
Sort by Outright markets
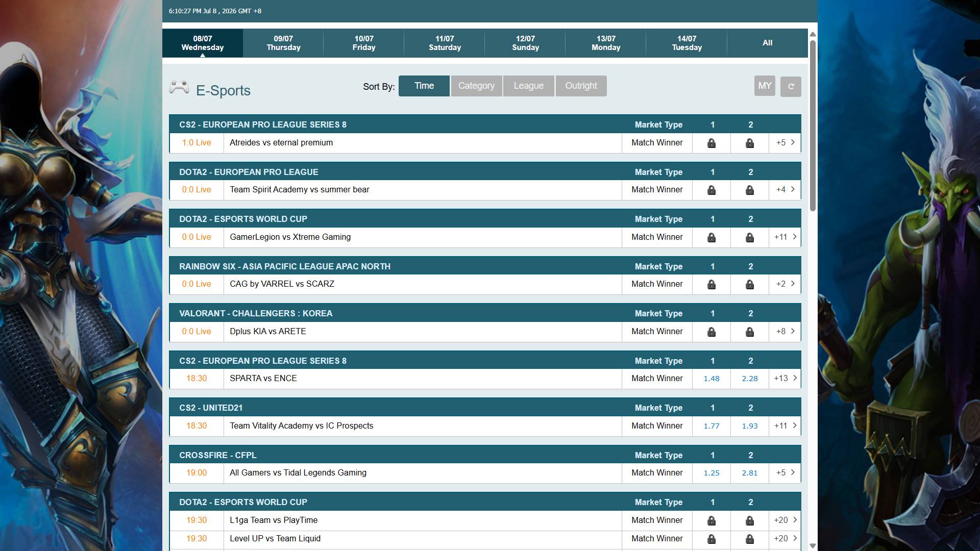581,86
